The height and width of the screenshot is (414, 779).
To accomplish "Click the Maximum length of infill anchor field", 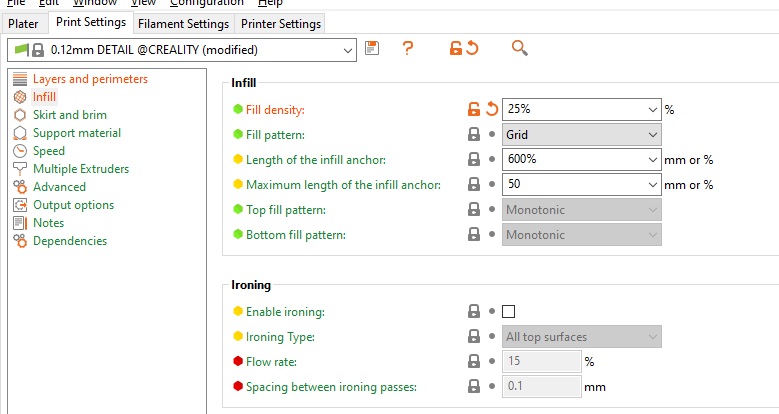I will [x=573, y=184].
